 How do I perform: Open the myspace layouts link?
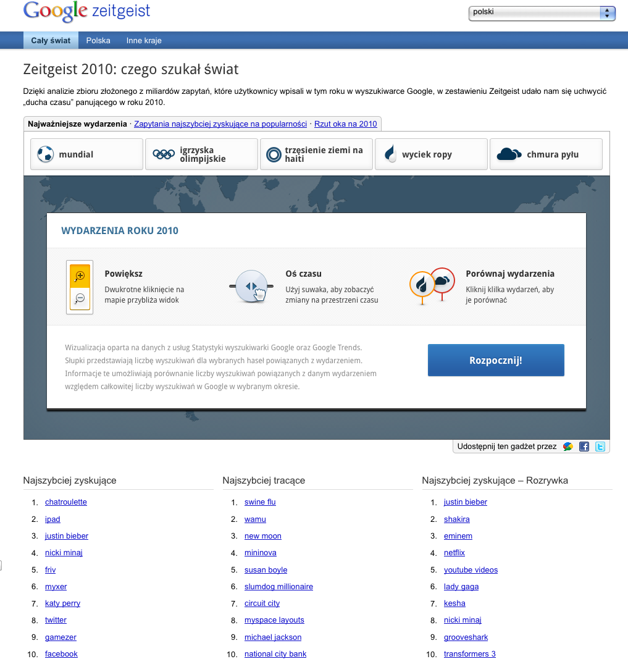point(274,619)
